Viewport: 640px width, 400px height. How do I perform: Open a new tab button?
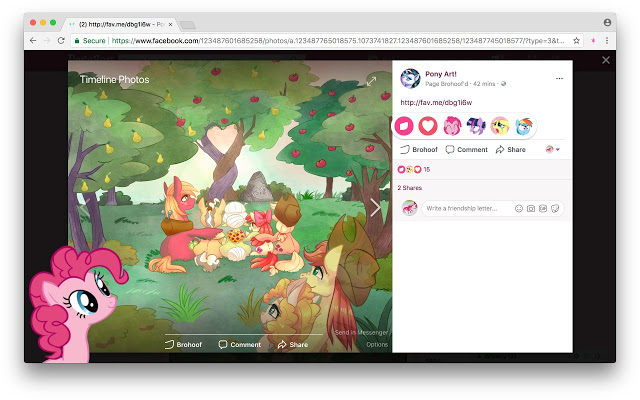[x=187, y=25]
